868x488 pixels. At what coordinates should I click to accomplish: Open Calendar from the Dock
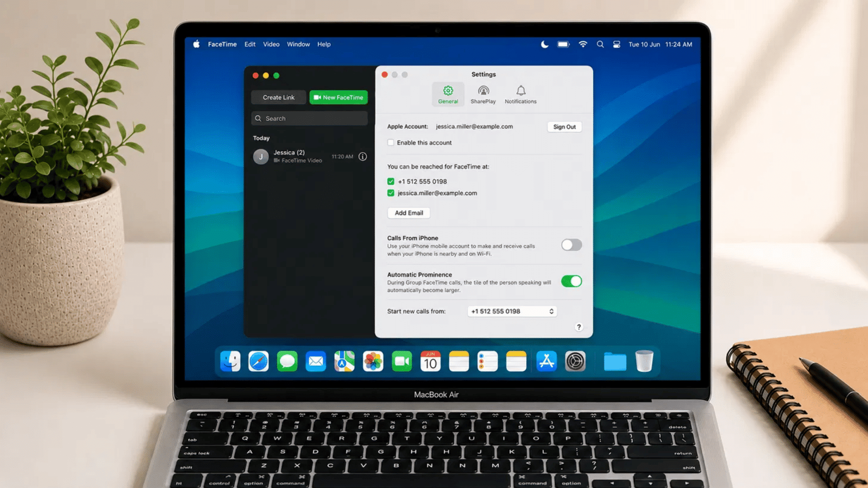click(x=430, y=361)
